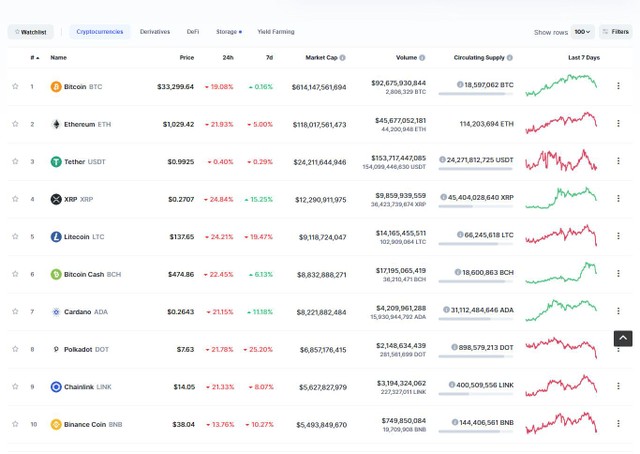This screenshot has height=454, width=640.
Task: Sort by the # rank column
Action: tap(35, 58)
